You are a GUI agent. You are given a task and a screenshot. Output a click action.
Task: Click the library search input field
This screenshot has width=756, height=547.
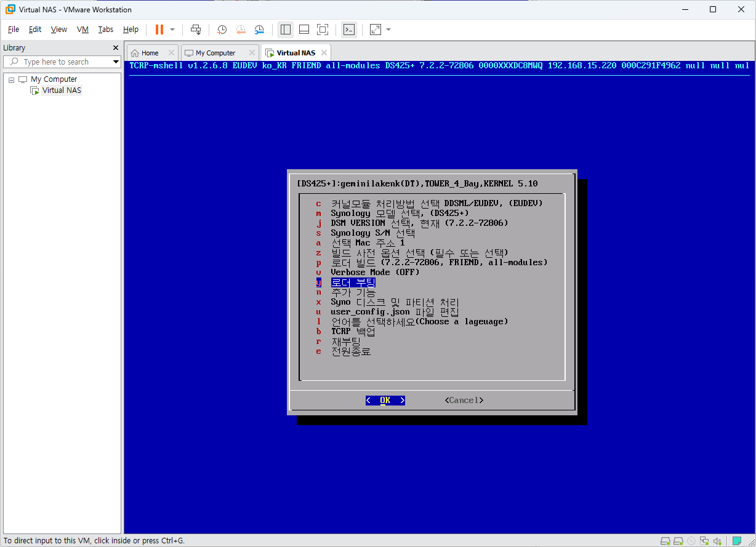tap(62, 62)
